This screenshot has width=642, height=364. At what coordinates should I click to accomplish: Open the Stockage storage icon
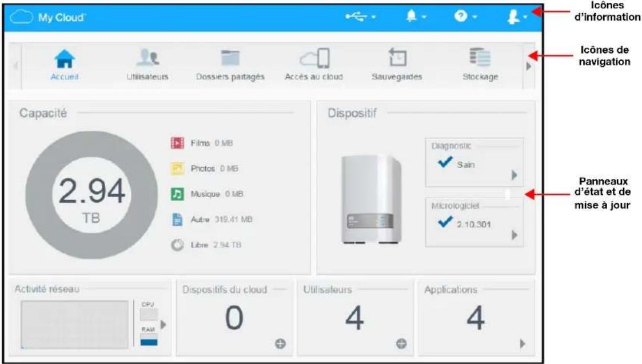(x=480, y=57)
